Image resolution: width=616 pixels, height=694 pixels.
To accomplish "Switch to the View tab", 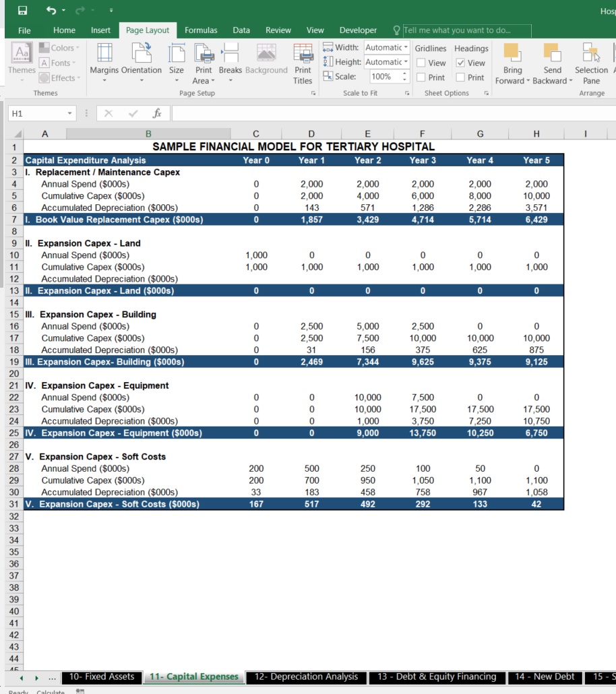I will (315, 30).
